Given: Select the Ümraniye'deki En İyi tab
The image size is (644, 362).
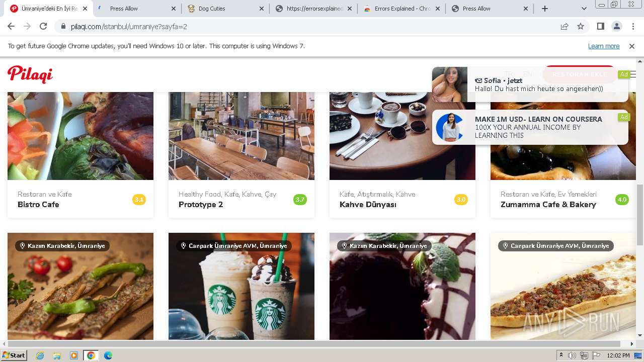Looking at the screenshot, I should [49, 9].
